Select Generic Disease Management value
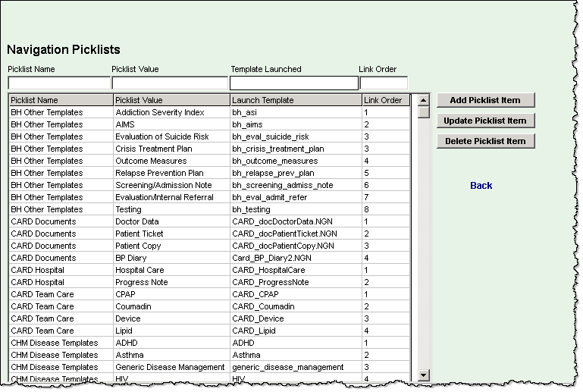The height and width of the screenshot is (392, 583). click(171, 367)
